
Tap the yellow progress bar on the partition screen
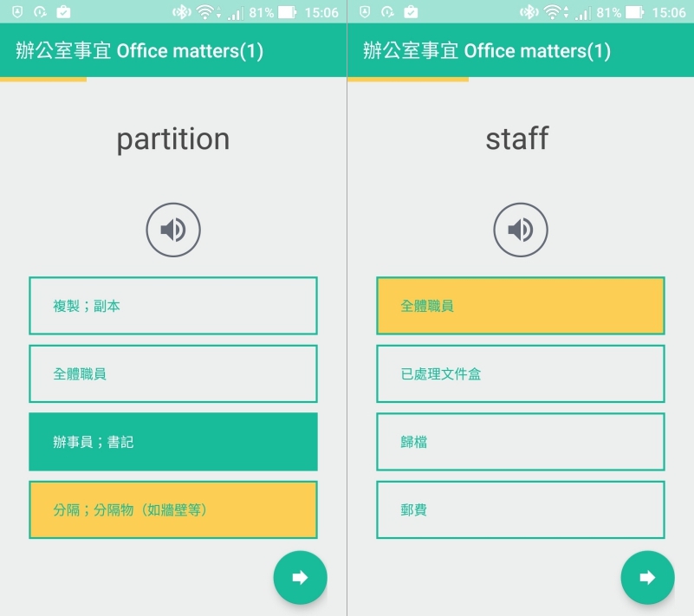tap(43, 79)
